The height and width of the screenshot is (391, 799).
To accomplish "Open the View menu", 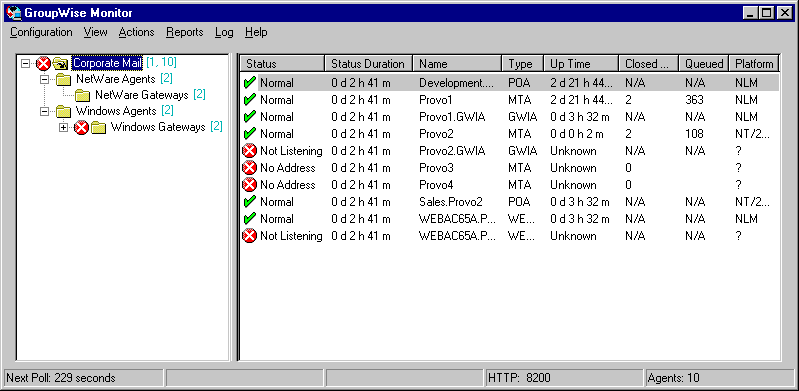I will [x=96, y=32].
